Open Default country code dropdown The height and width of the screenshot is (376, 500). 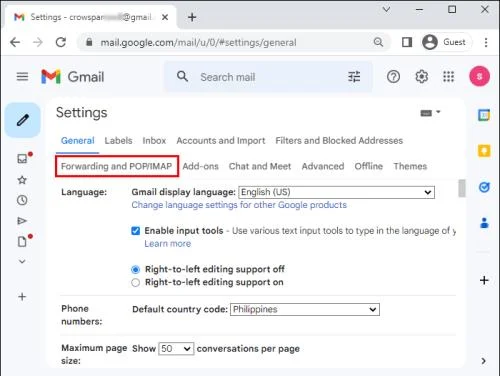tap(305, 309)
